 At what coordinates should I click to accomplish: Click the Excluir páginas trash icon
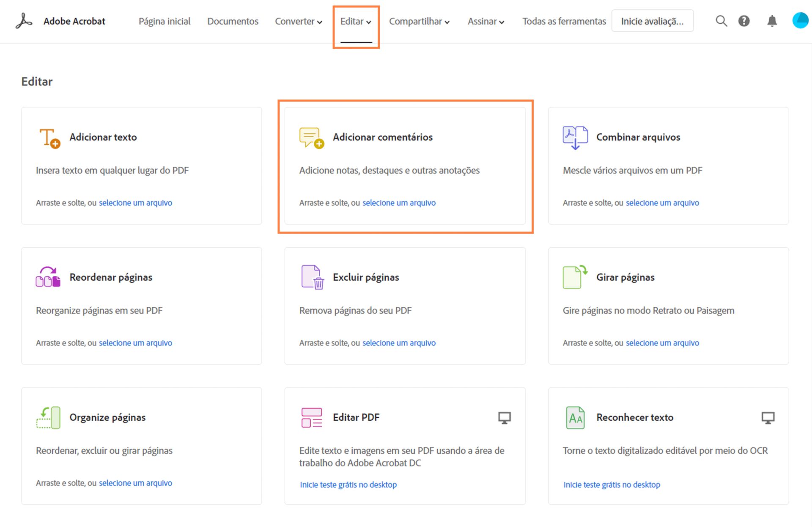tap(313, 277)
